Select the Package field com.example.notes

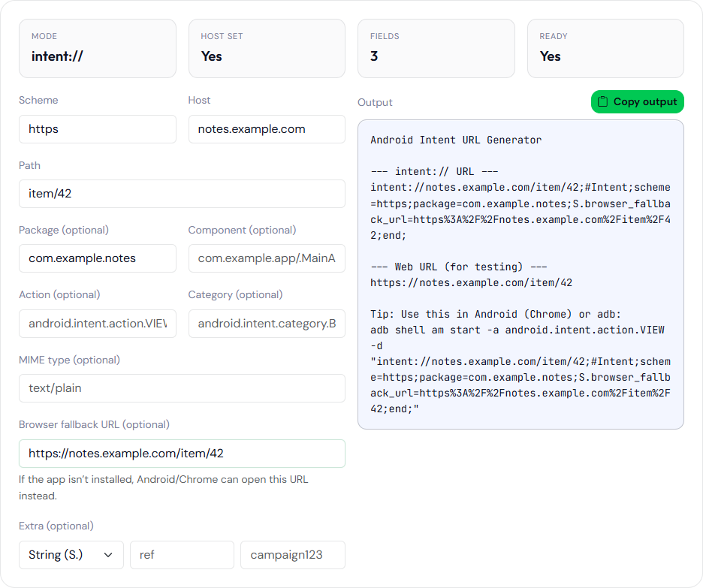[x=98, y=258]
